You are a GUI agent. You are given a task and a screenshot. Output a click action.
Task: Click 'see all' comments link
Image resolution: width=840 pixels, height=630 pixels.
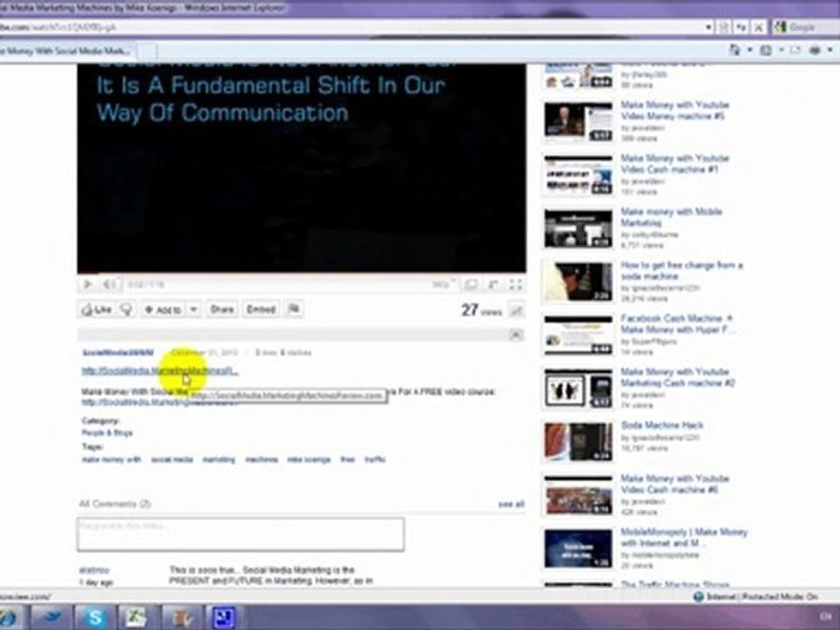point(511,504)
